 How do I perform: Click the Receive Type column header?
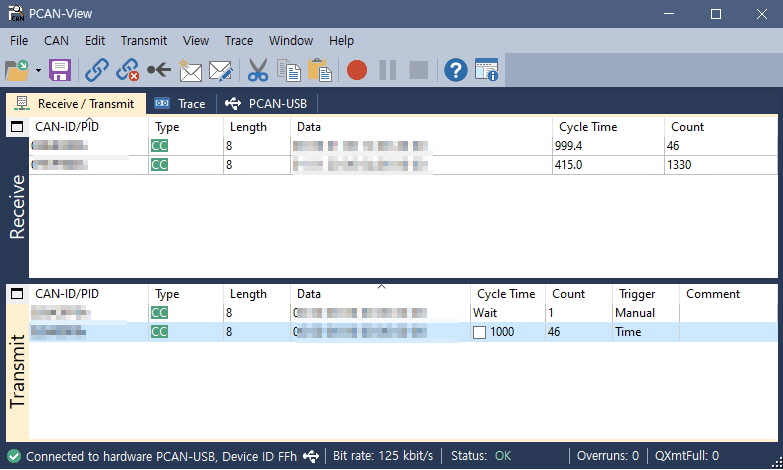coord(186,127)
